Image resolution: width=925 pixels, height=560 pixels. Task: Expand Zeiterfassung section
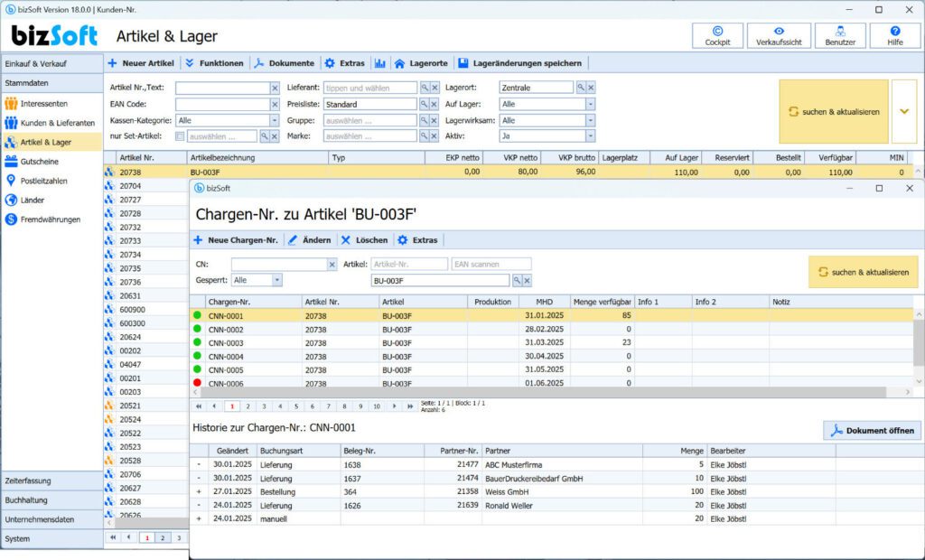(51, 481)
